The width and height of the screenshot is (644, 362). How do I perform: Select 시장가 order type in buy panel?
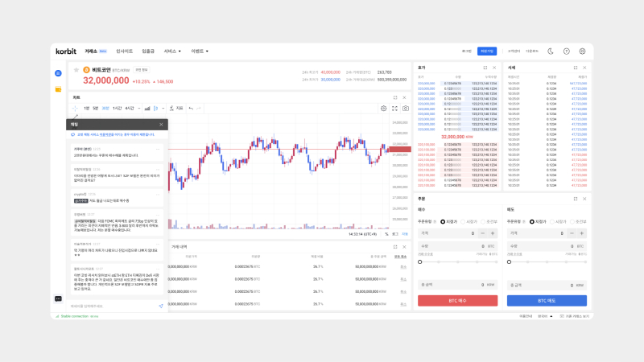[464, 220]
